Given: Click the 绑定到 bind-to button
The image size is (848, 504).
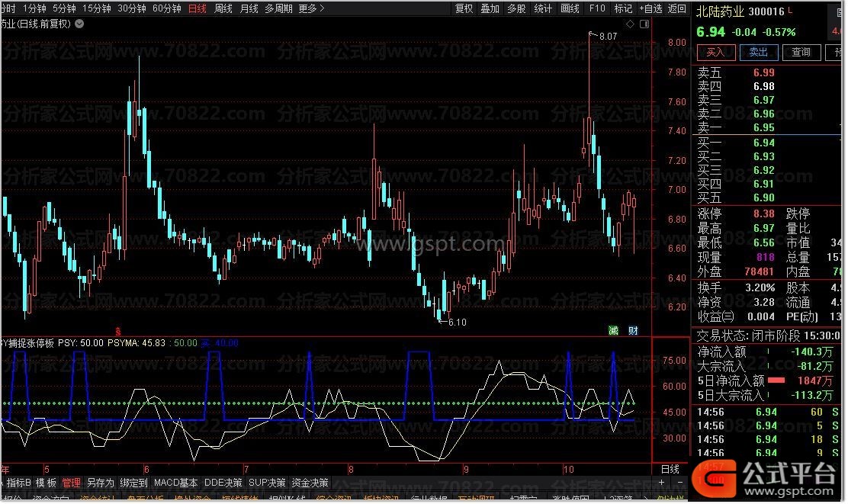Looking at the screenshot, I should [x=133, y=483].
